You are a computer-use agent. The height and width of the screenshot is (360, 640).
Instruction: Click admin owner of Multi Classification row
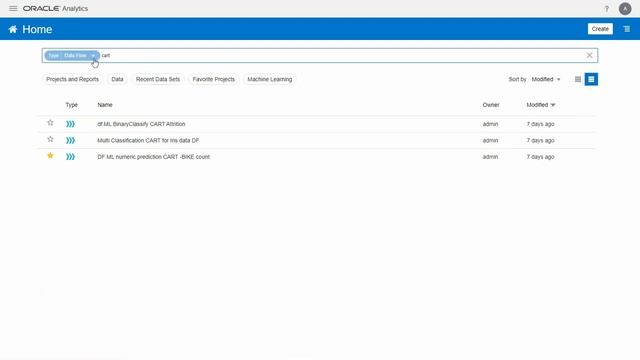pos(490,140)
